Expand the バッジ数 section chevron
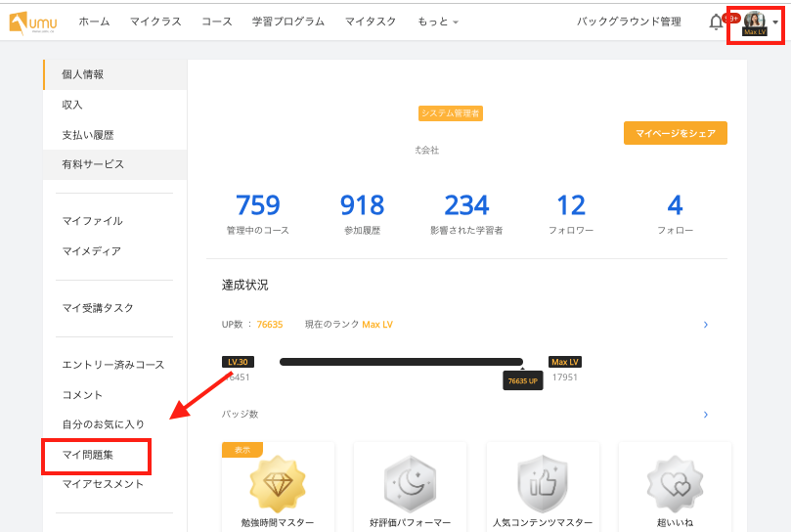Viewport: 791px width, 532px height. click(706, 415)
